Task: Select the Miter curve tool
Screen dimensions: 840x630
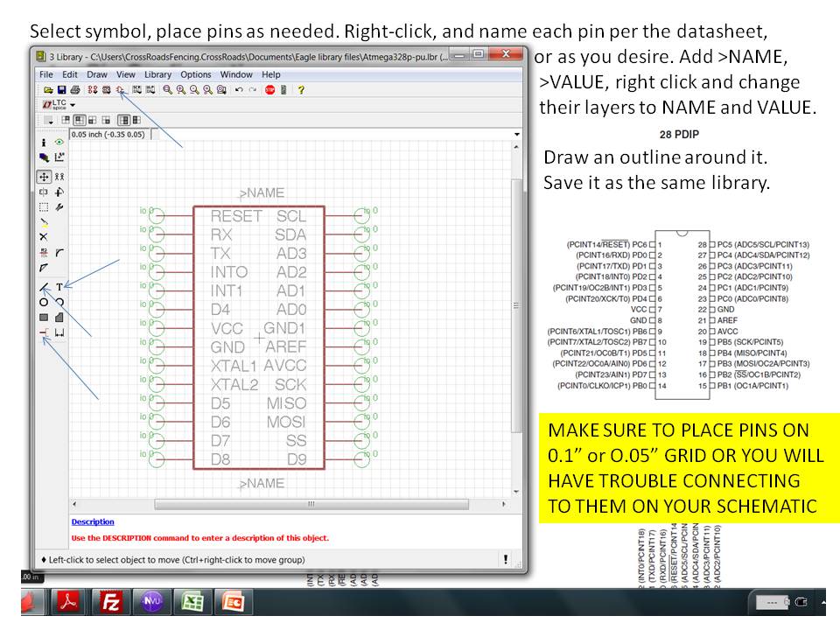Action: tap(59, 252)
